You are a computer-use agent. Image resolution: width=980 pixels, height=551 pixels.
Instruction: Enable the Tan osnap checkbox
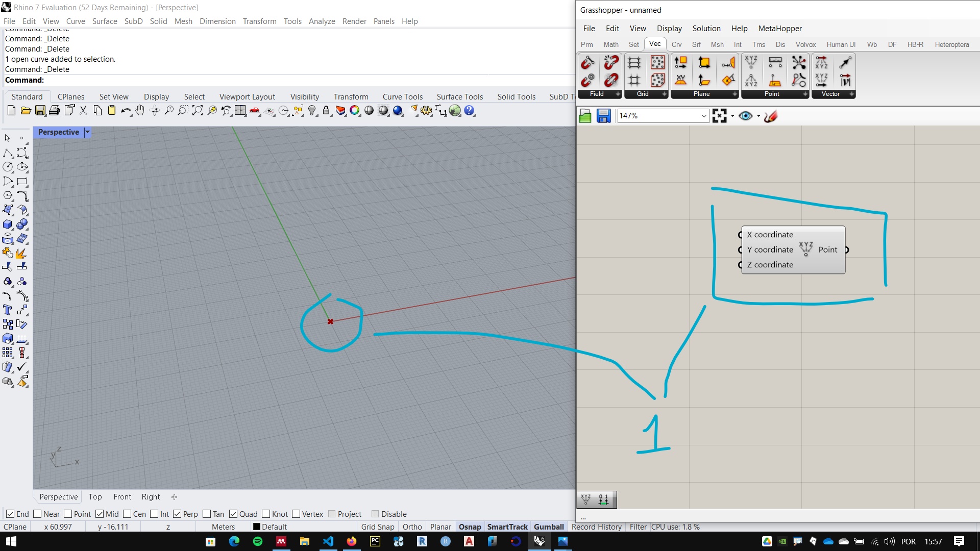[207, 514]
